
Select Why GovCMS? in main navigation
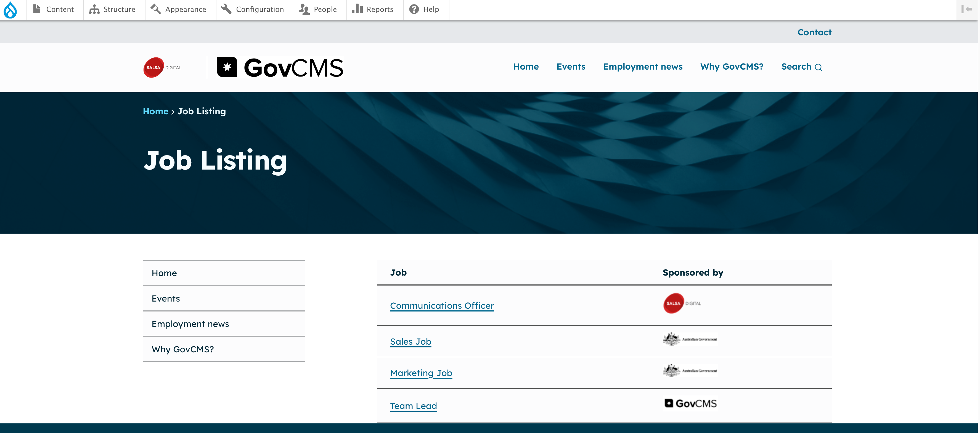[732, 67]
